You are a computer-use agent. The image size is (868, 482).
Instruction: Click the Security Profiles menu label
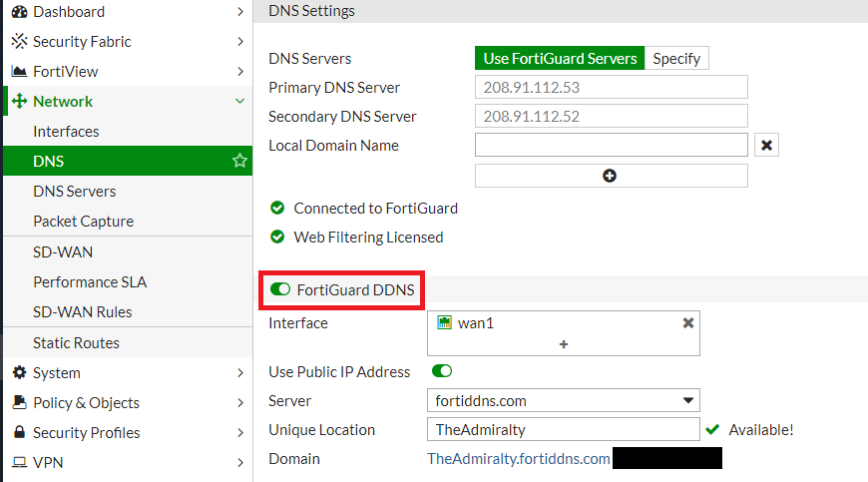87,433
